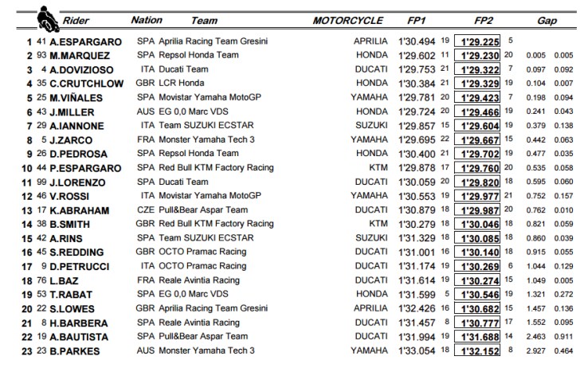Select A.BAUTISTA gap value 2.463
This screenshot has width=588, height=368.
tap(536, 336)
